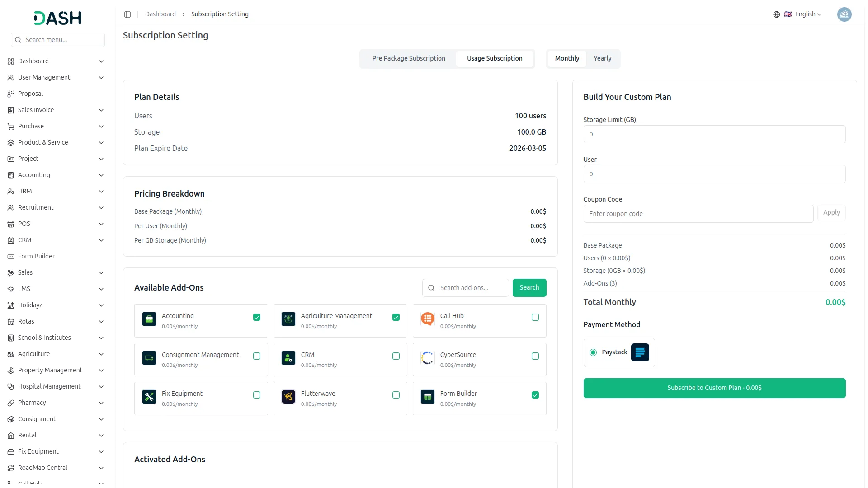Uncheck the Accounting add-on checkbox

pyautogui.click(x=257, y=317)
